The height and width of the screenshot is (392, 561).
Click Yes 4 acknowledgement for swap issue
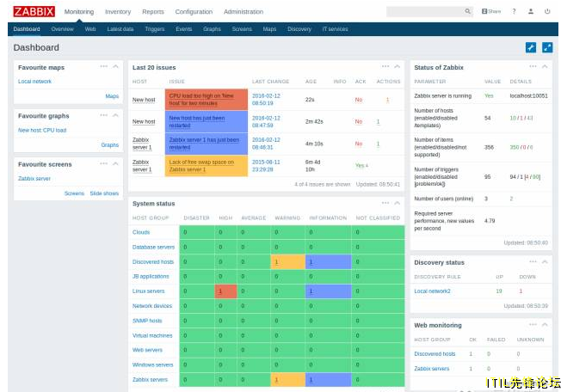tap(361, 165)
